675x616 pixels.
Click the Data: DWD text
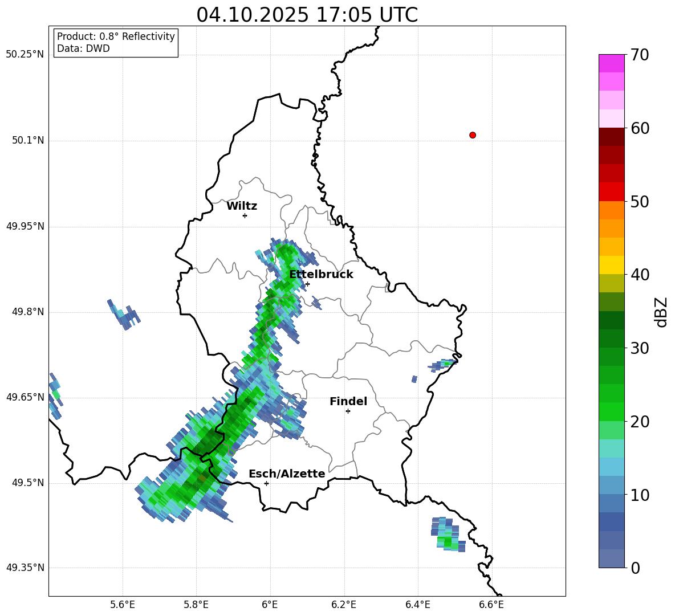coord(83,48)
